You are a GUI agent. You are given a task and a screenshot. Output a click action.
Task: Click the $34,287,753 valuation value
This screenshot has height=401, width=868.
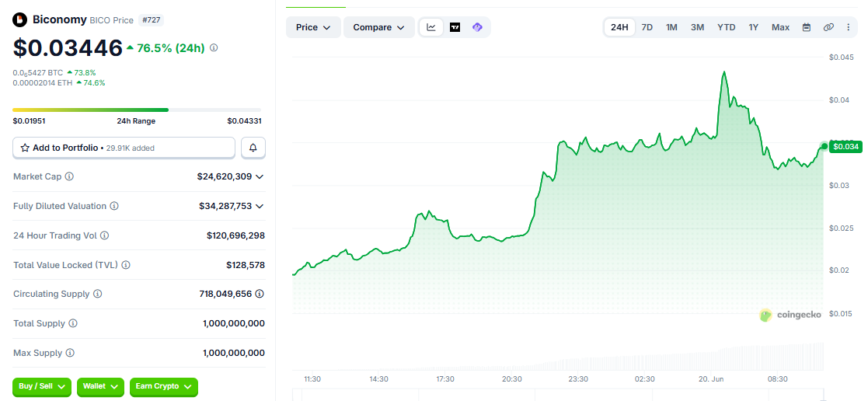point(225,206)
